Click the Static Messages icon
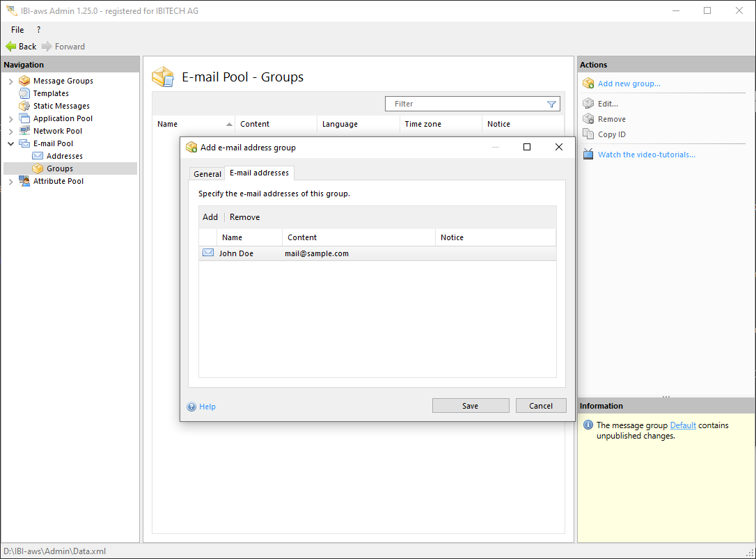The height and width of the screenshot is (559, 756). tap(24, 106)
